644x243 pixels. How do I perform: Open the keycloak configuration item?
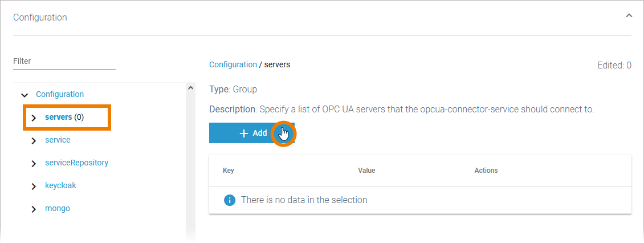click(x=60, y=185)
